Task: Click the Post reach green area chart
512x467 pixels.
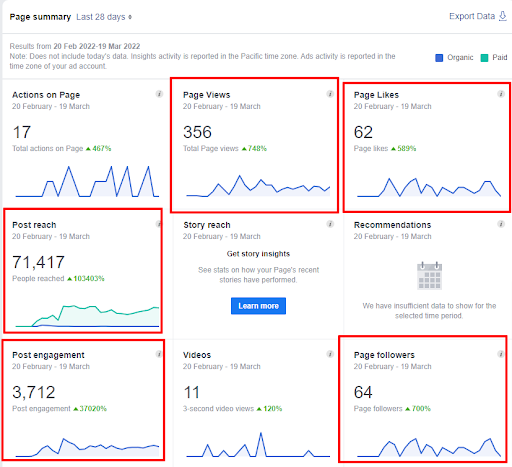Action: [87, 316]
